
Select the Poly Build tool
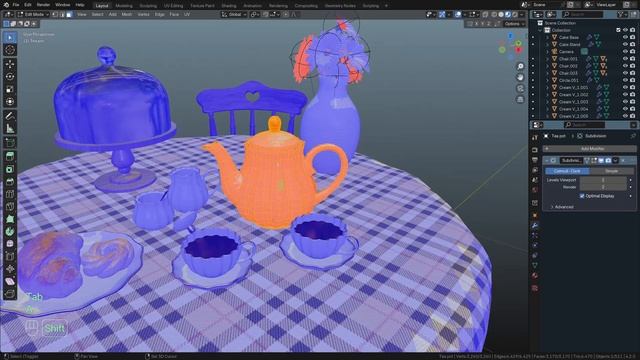click(x=10, y=219)
